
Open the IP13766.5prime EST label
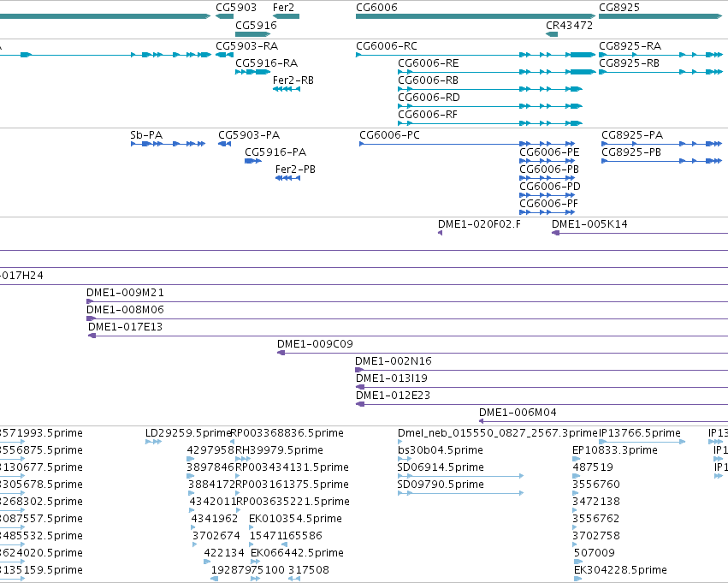[640, 433]
